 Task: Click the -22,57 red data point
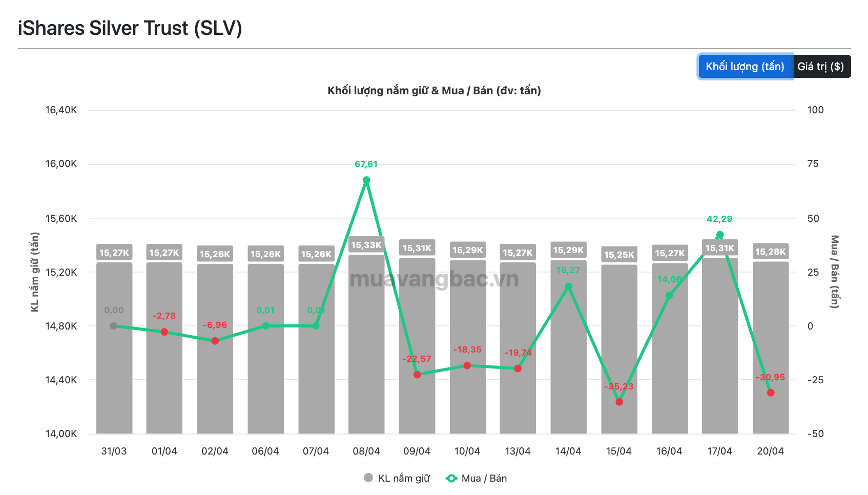pyautogui.click(x=417, y=375)
